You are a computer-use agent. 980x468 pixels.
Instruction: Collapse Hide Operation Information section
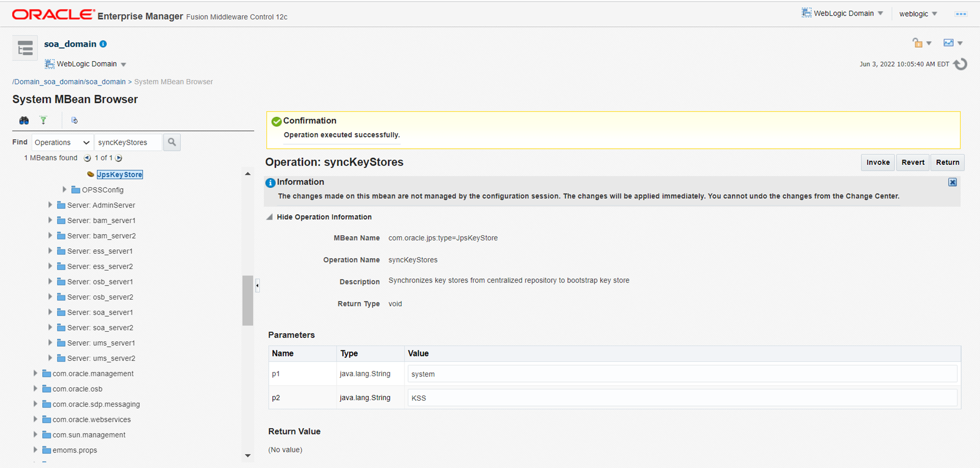[270, 217]
